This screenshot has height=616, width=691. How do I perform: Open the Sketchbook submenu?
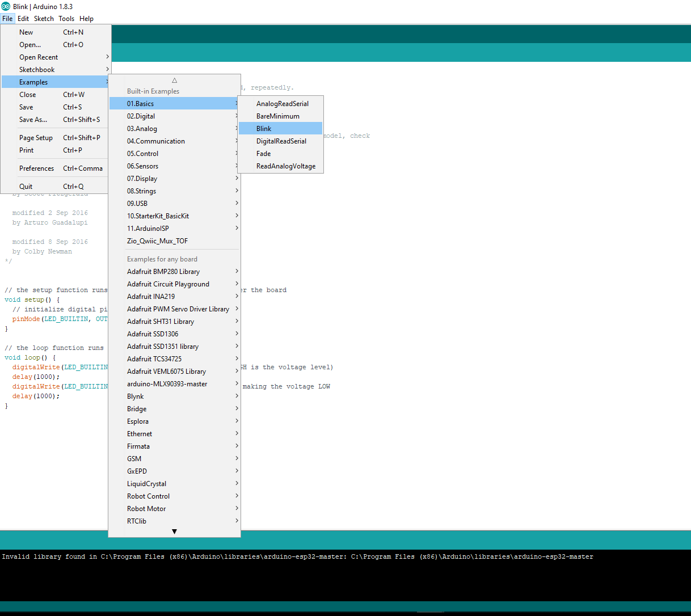(x=37, y=70)
